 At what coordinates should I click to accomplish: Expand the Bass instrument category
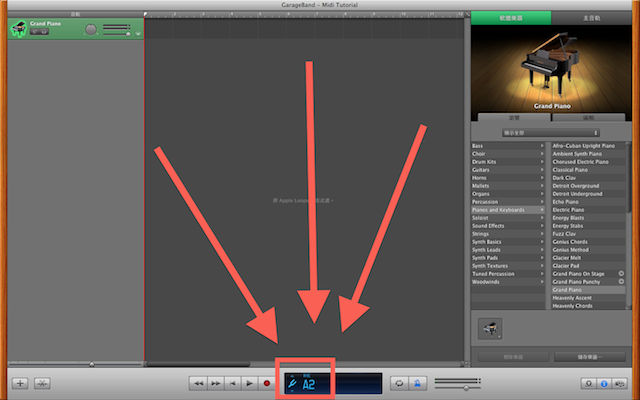point(508,146)
